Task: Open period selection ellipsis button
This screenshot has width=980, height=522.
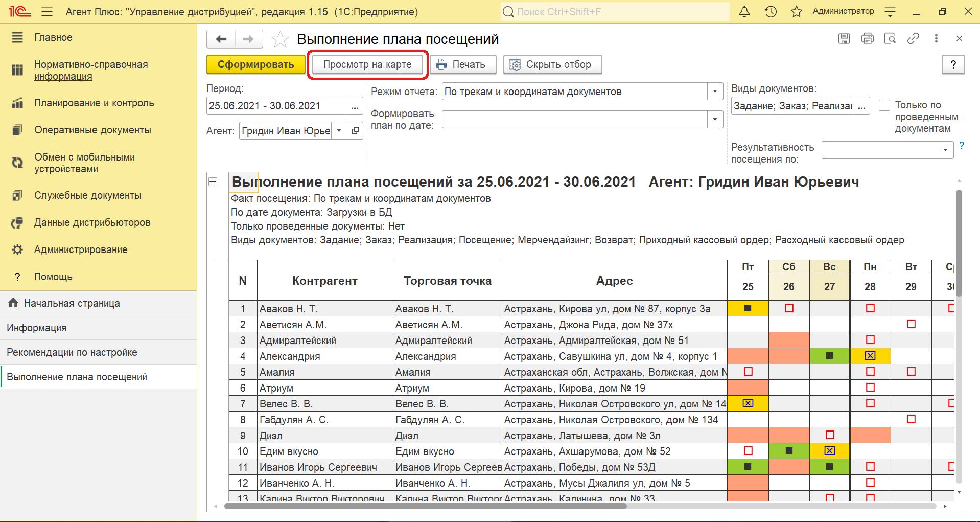Action: click(x=355, y=106)
